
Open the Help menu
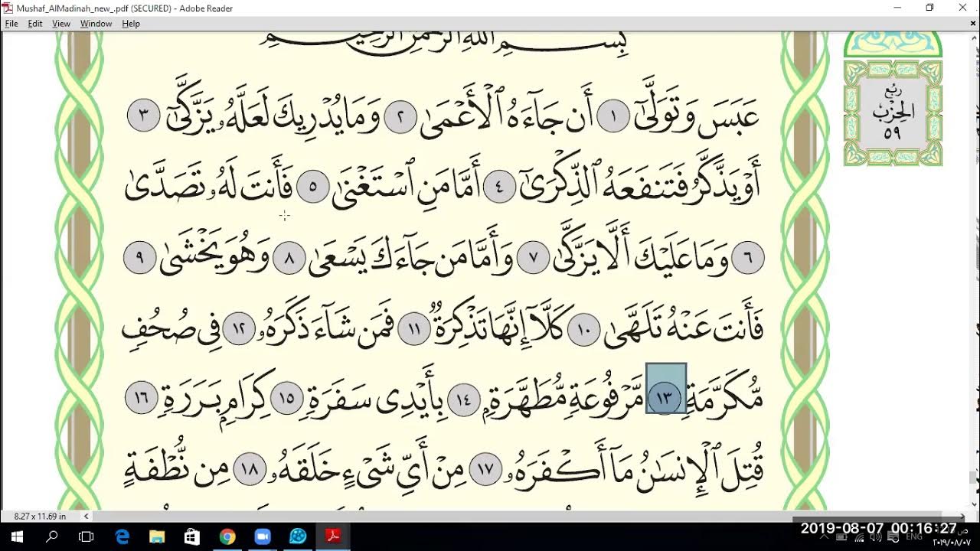pos(131,24)
